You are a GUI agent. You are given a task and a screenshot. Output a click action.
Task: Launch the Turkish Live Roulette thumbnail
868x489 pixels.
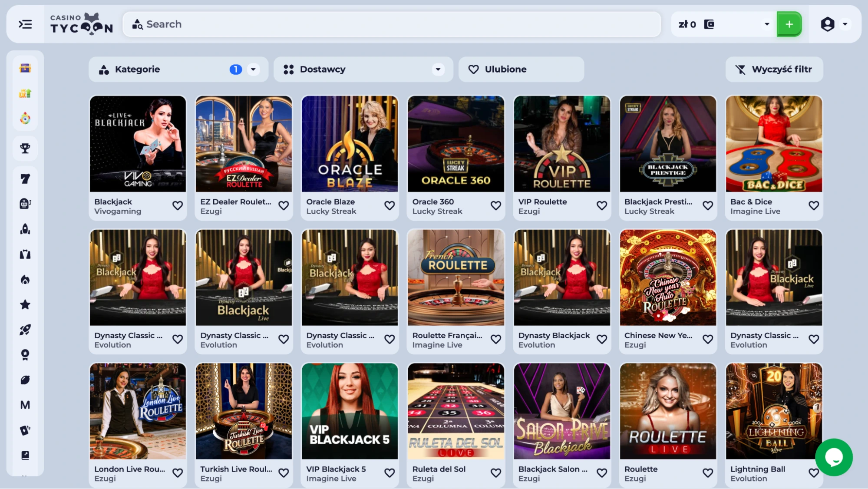(x=244, y=411)
